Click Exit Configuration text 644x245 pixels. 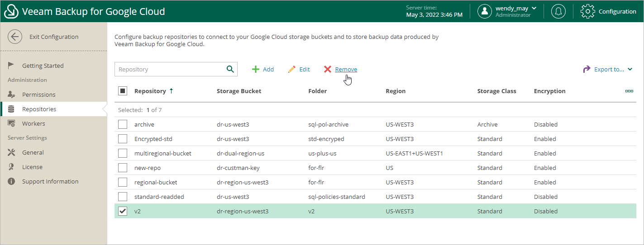tap(54, 37)
